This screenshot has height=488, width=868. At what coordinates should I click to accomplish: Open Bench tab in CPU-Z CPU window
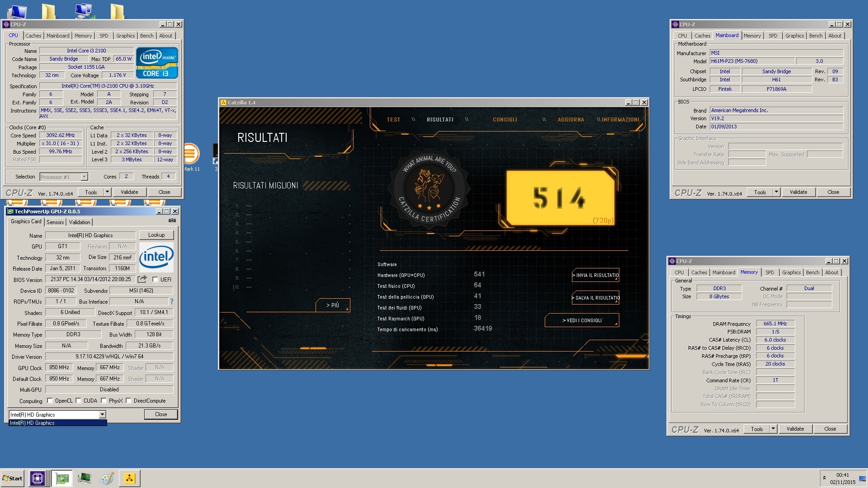pyautogui.click(x=146, y=36)
